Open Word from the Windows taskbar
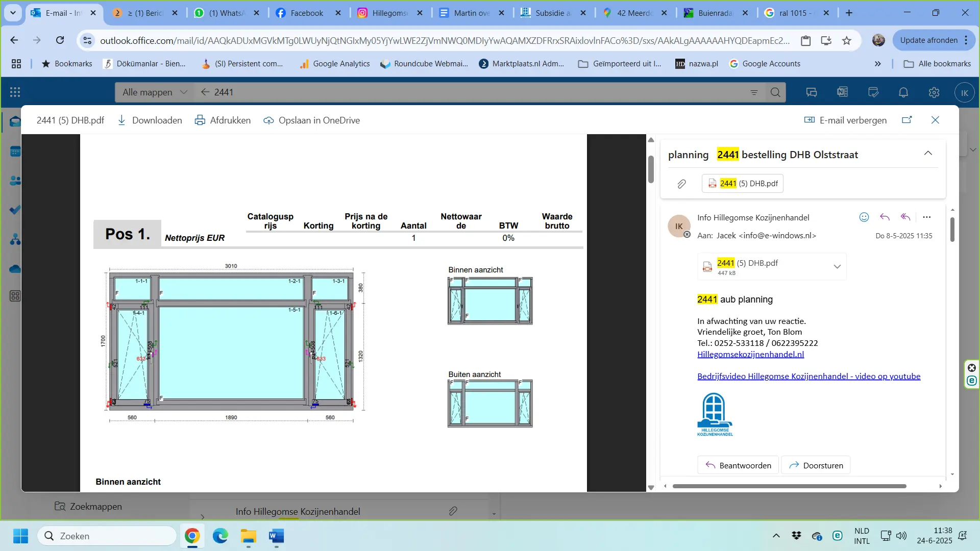 tap(276, 536)
